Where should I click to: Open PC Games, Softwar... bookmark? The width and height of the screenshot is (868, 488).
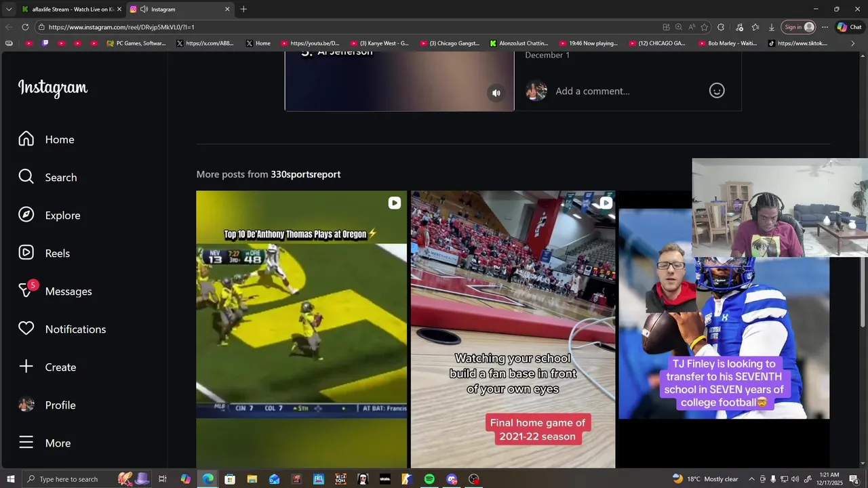pyautogui.click(x=136, y=43)
